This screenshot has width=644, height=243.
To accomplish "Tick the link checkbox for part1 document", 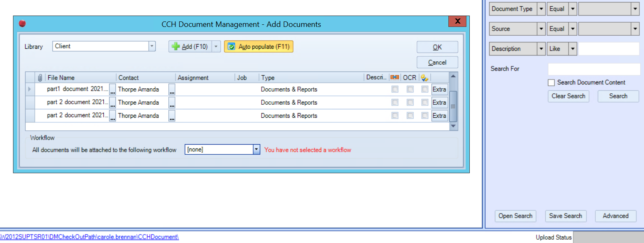I will tap(395, 90).
